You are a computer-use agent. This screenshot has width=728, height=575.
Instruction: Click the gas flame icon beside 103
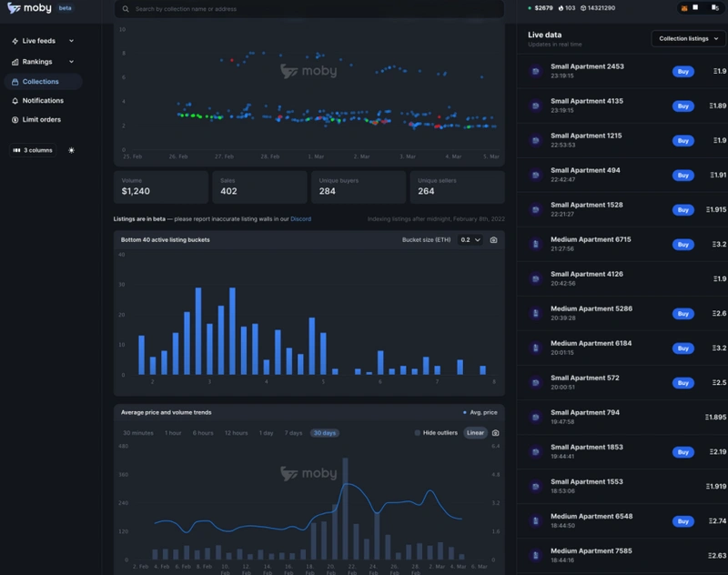point(561,8)
